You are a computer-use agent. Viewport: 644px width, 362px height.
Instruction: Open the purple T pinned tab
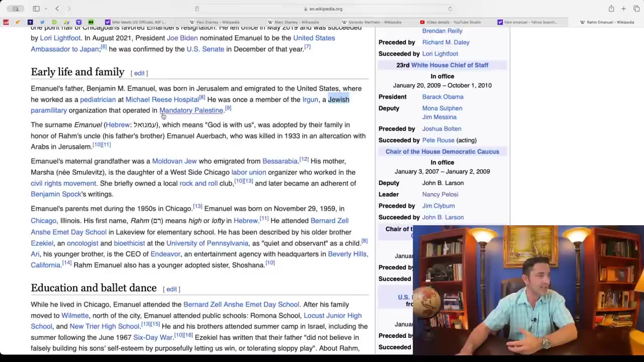78,22
